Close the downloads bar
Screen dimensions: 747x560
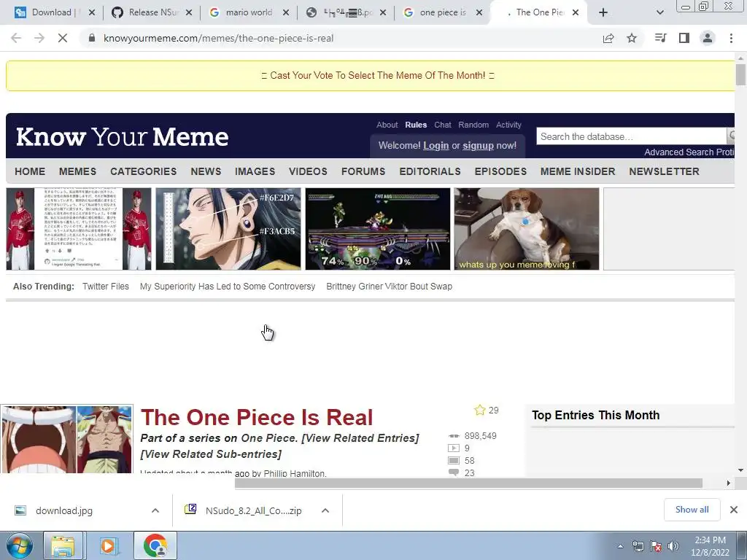click(x=734, y=510)
